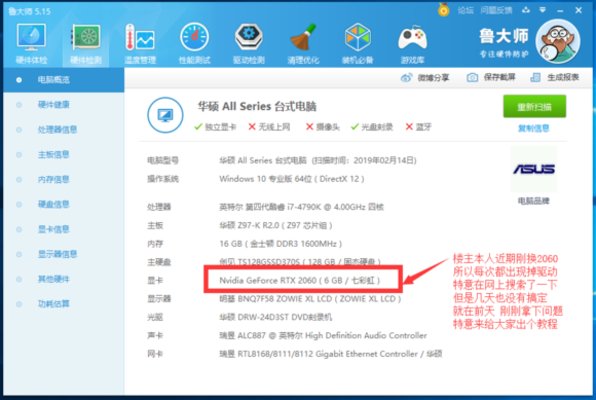This screenshot has width=596, height=400.
Task: Open the 论坛 forum link
Action: 465,10
